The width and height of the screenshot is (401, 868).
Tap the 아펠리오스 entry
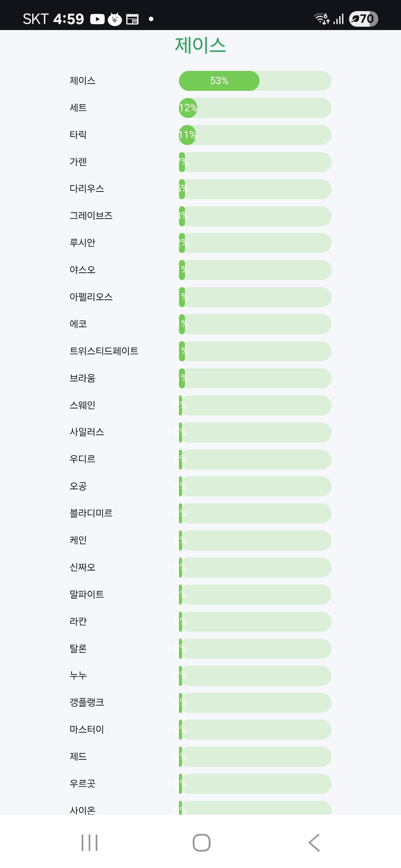(x=91, y=297)
